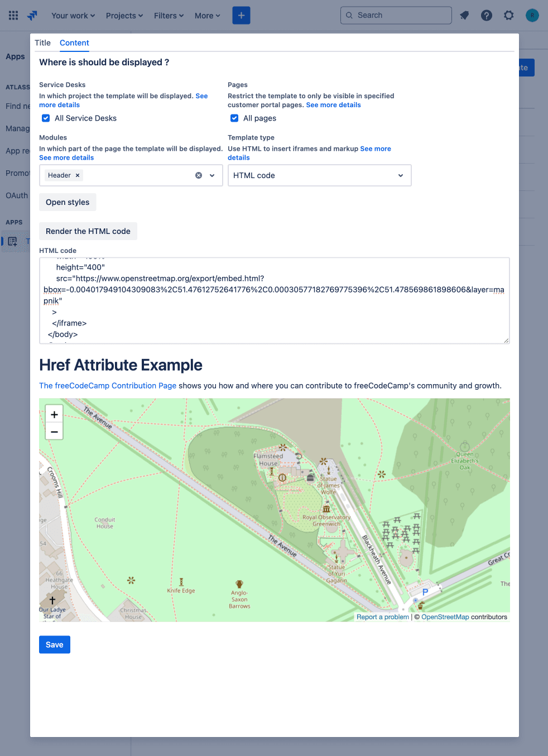This screenshot has height=756, width=548.
Task: Focus the top Search field
Action: tap(396, 16)
